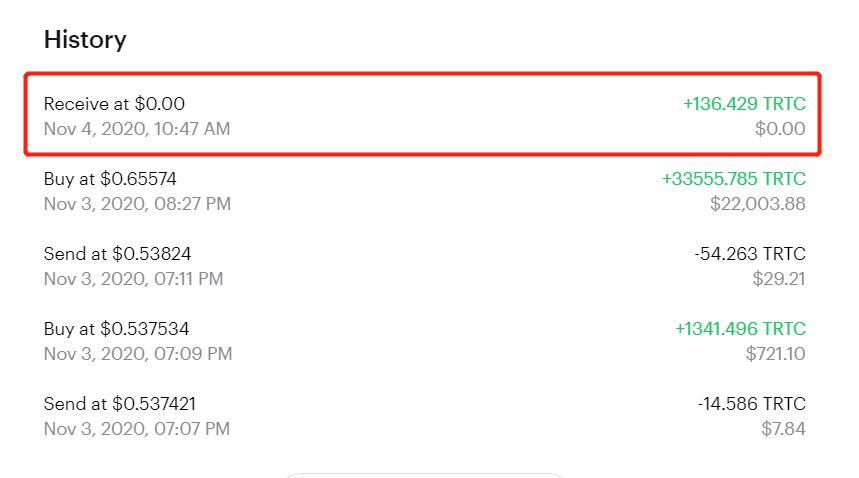Click the Nov 3, 2020, 08:27 PM timestamp

click(138, 204)
